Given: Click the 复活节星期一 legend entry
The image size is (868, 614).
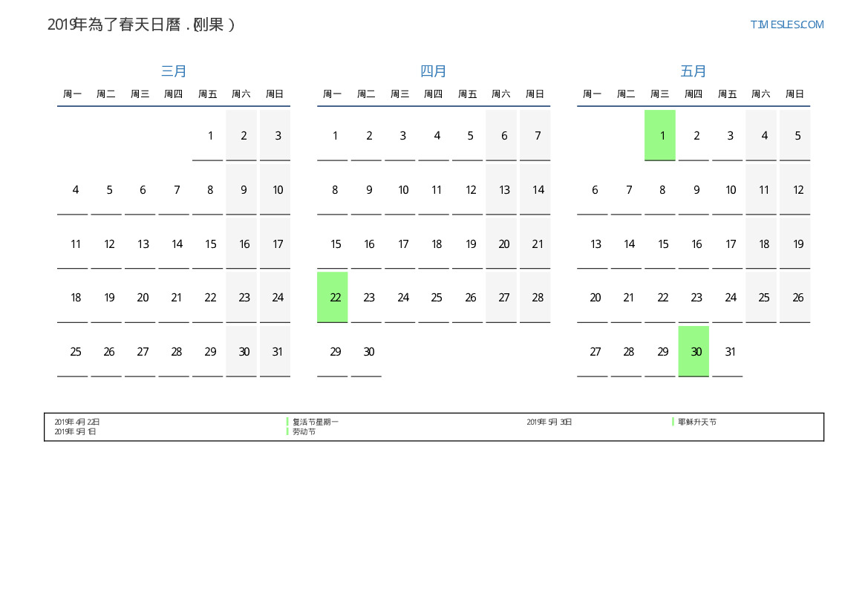Looking at the screenshot, I should [x=315, y=422].
